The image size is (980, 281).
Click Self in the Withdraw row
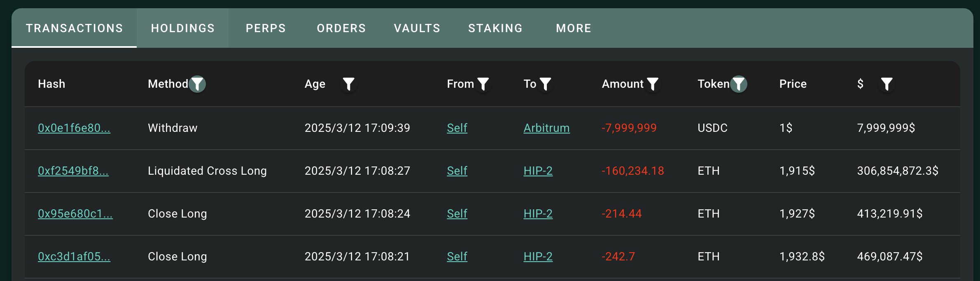(x=457, y=128)
